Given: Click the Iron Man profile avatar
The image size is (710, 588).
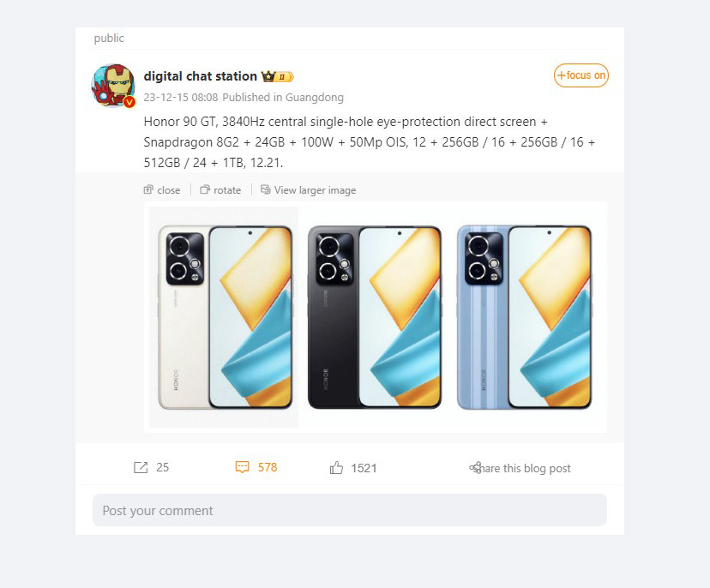Looking at the screenshot, I should pyautogui.click(x=113, y=85).
